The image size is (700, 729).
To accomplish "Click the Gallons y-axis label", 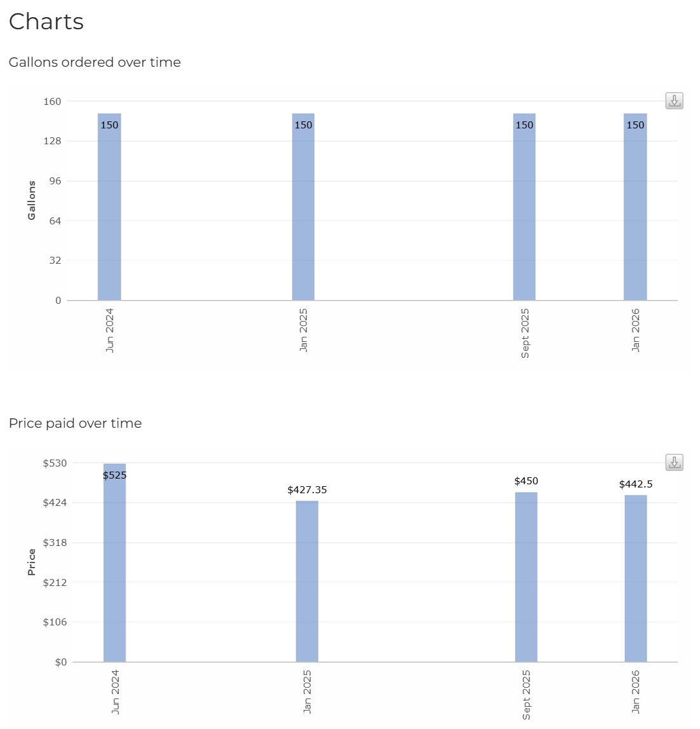I will pyautogui.click(x=30, y=201).
